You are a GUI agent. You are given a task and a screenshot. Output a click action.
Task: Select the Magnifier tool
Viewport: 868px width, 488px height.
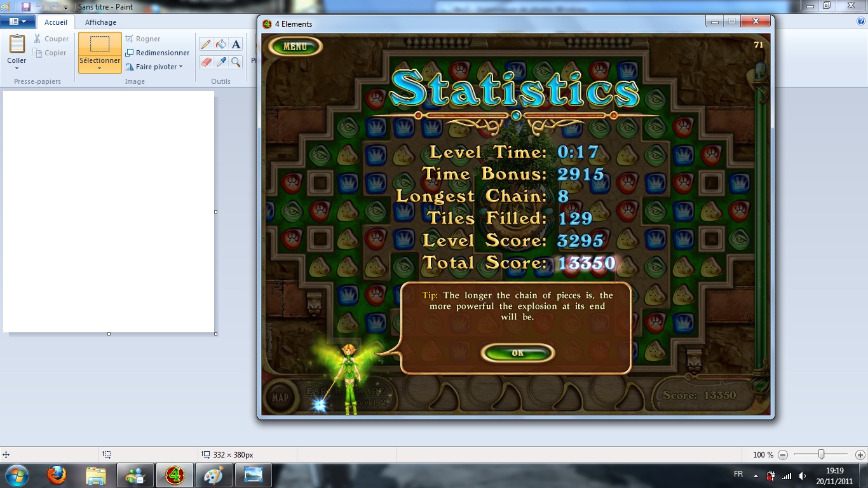pos(236,62)
